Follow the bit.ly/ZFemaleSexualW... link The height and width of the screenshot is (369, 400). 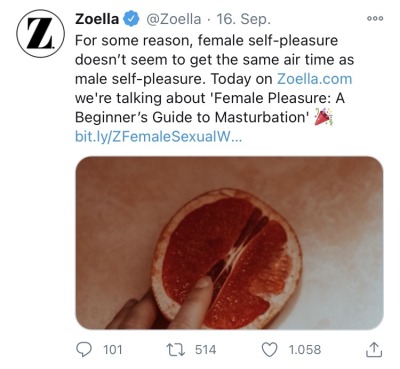(x=159, y=137)
